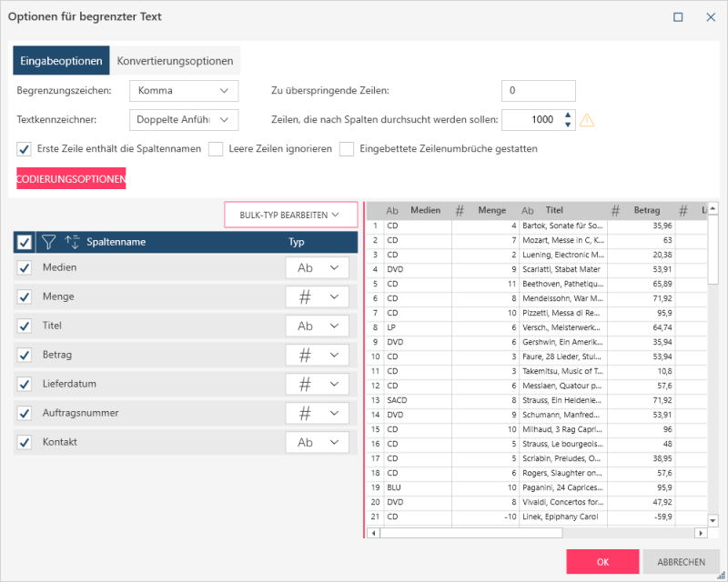Viewport: 728px width, 582px height.
Task: Click the # type icon on Menge preview column
Action: 460,210
